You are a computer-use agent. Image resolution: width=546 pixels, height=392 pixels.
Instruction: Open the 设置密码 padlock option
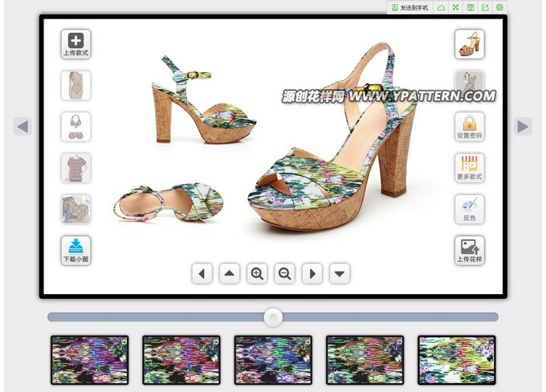coord(469,126)
